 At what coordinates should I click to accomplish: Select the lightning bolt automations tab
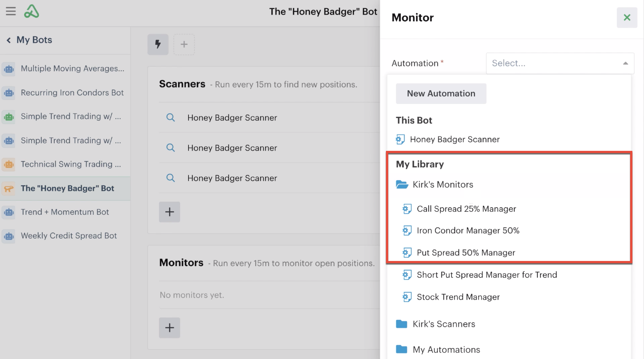(158, 44)
